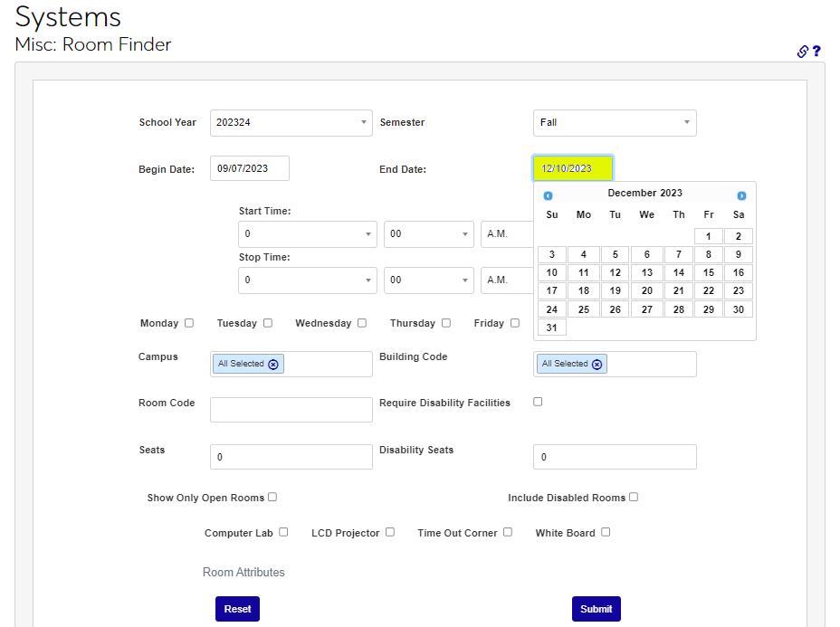840x627 pixels.
Task: Click the Room Code text field
Action: pyautogui.click(x=291, y=410)
